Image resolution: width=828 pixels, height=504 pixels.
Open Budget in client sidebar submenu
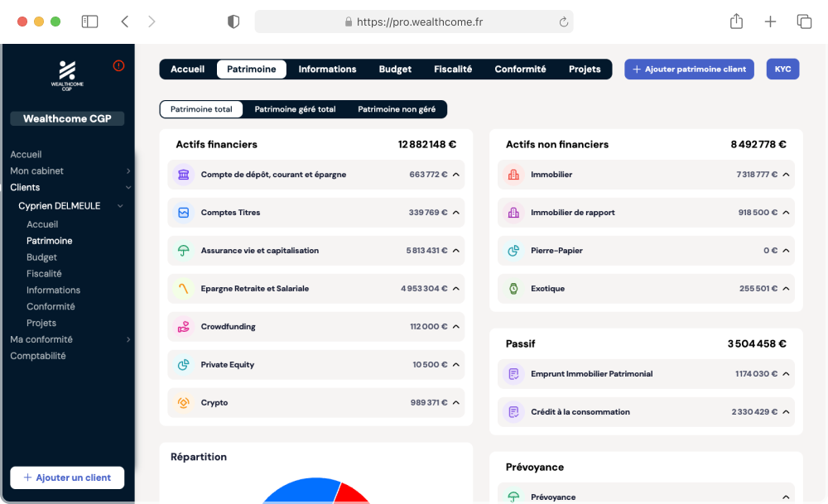(x=41, y=257)
